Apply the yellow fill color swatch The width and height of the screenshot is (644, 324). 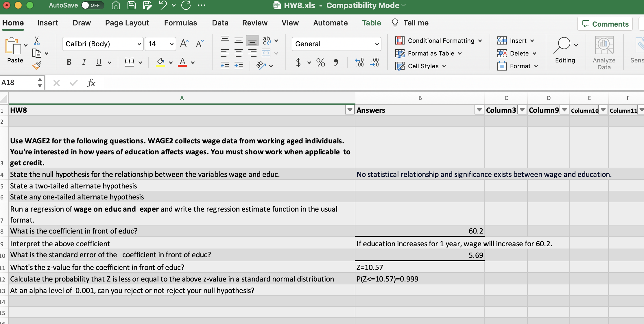point(160,62)
